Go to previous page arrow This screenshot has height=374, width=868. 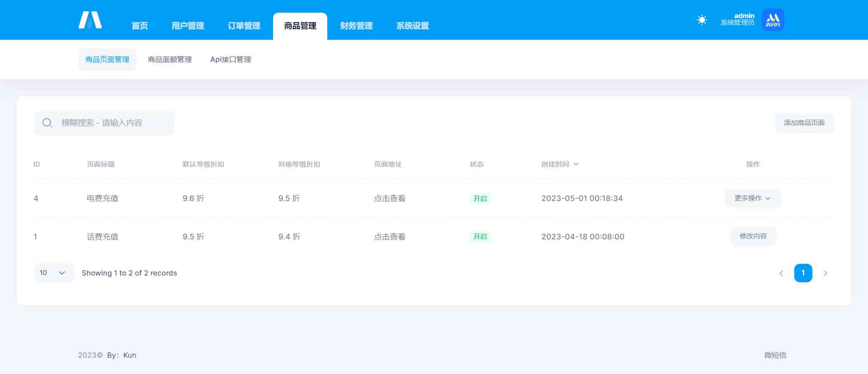point(781,273)
